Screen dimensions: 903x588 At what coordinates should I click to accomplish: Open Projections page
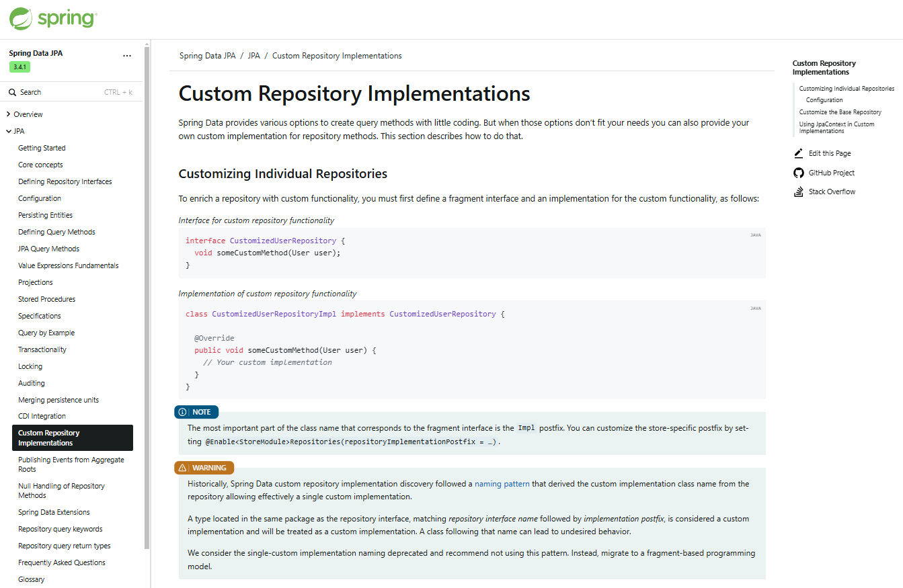(x=36, y=282)
